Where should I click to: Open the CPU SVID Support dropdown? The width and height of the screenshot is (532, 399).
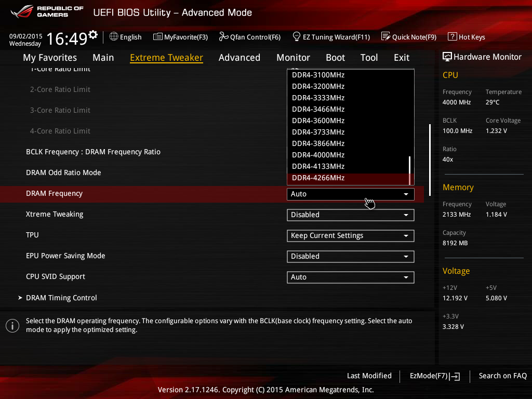point(351,277)
